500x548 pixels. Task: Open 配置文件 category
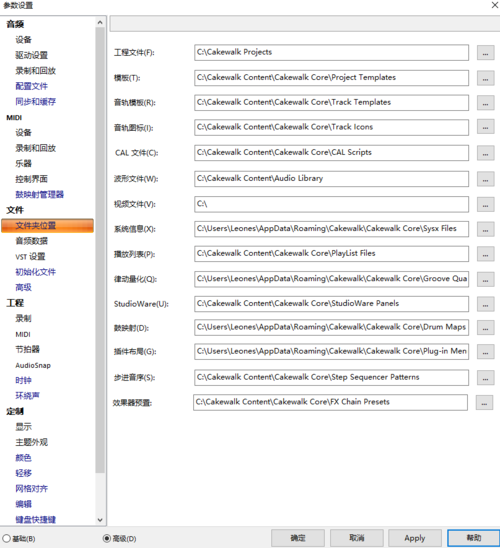point(31,86)
